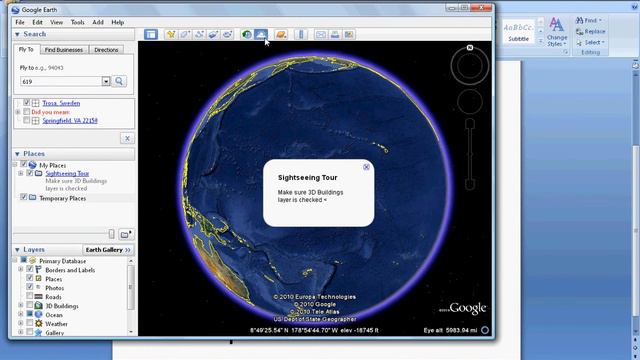Clear search results with the X button
This screenshot has width=640, height=360.
[x=127, y=138]
